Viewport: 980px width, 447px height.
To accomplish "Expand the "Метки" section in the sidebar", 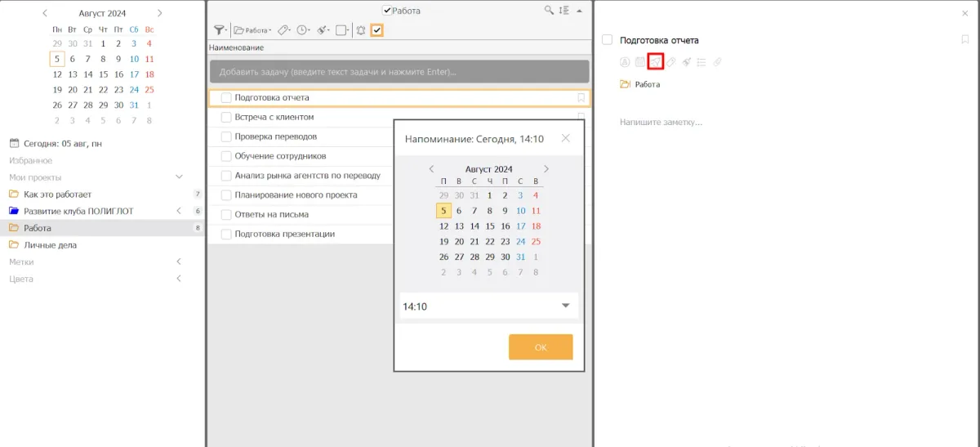I will (179, 262).
